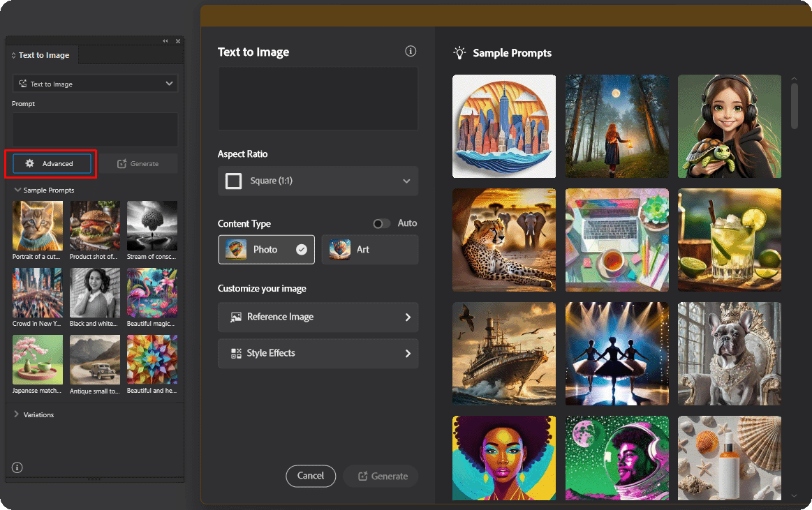Click the gear icon on Advanced button

point(29,163)
